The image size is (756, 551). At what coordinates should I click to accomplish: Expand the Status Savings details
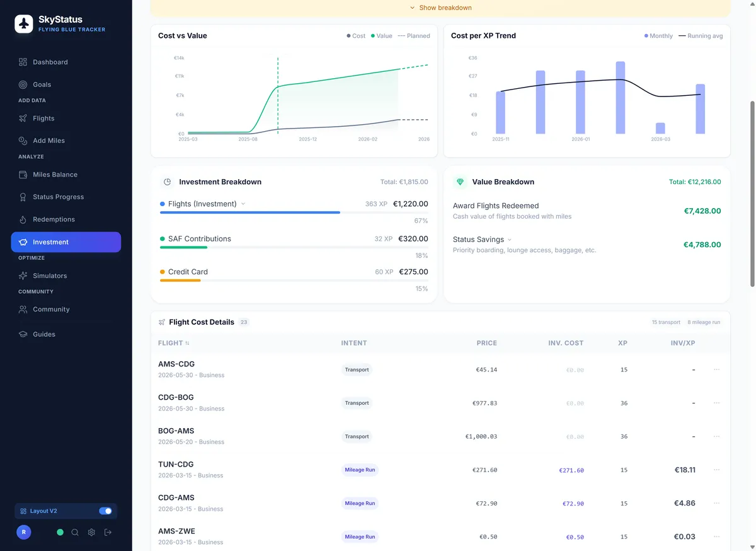click(510, 240)
